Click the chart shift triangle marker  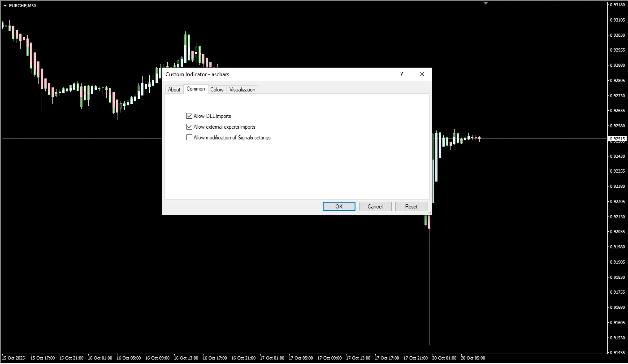(x=485, y=3)
